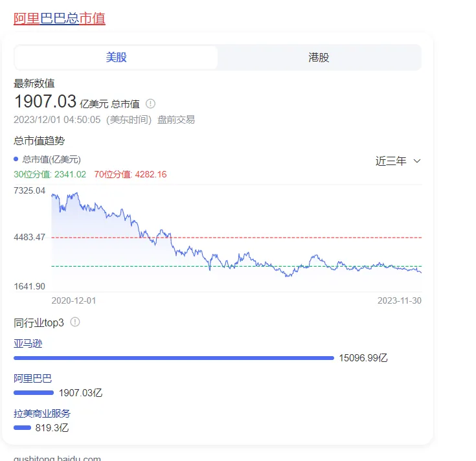
Task: Switch to the 美股 tab
Action: pos(117,58)
